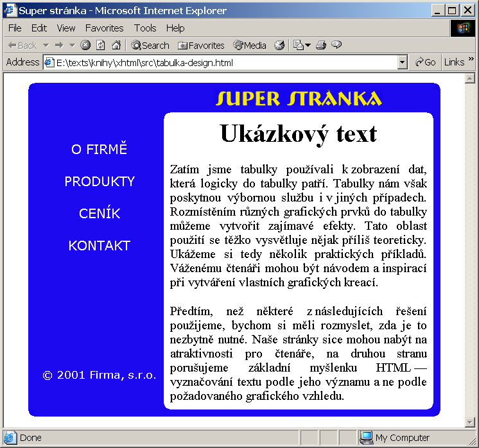Open the Tools menu
This screenshot has height=448, width=479.
[145, 28]
